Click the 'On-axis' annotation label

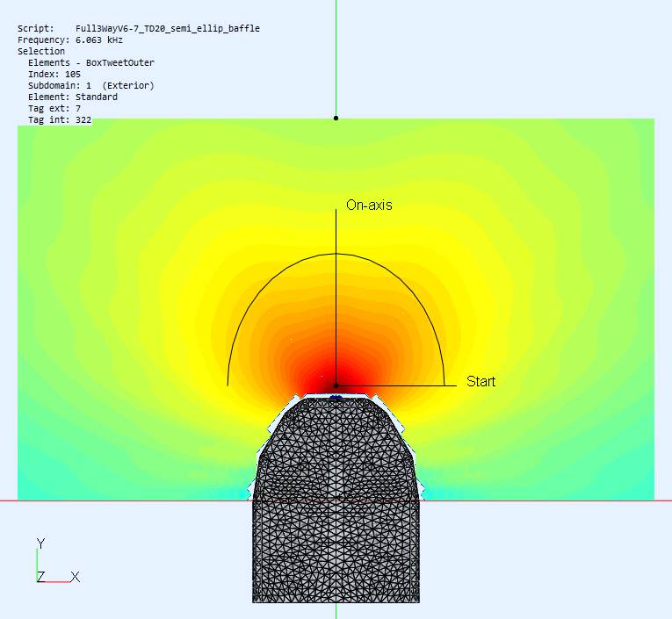[369, 205]
